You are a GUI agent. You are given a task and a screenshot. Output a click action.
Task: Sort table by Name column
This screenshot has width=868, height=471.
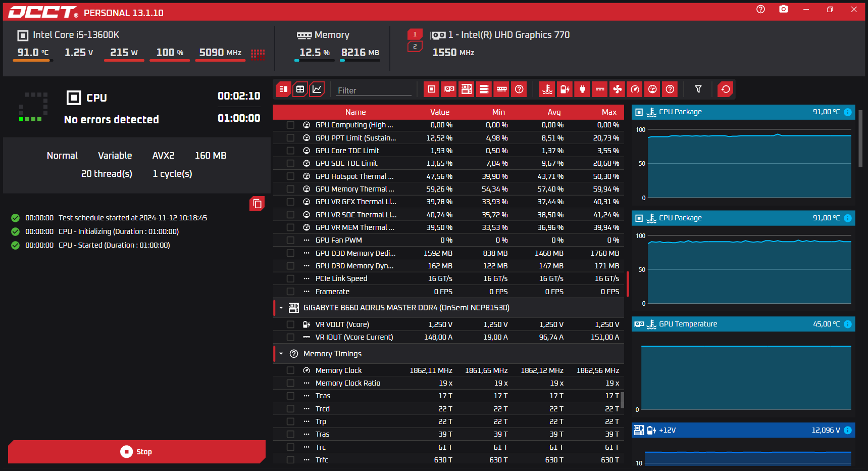click(x=355, y=112)
